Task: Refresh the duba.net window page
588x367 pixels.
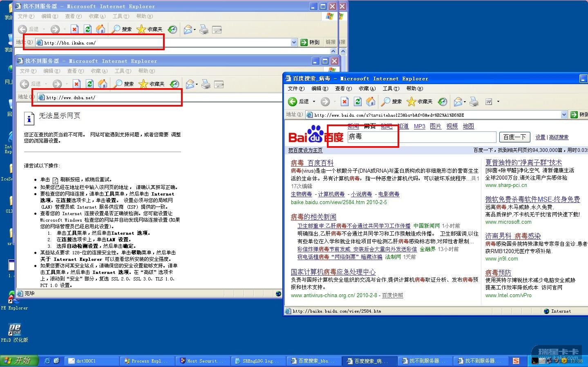Action: pyautogui.click(x=89, y=84)
